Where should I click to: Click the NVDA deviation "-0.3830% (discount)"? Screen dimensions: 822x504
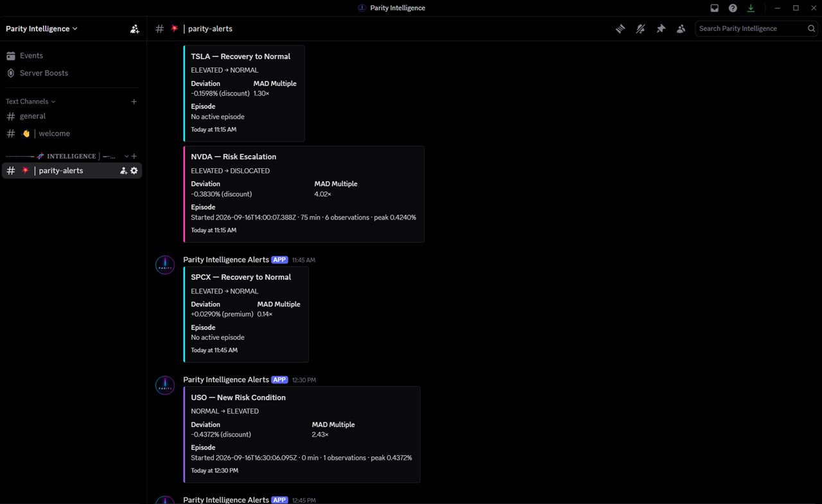click(222, 194)
